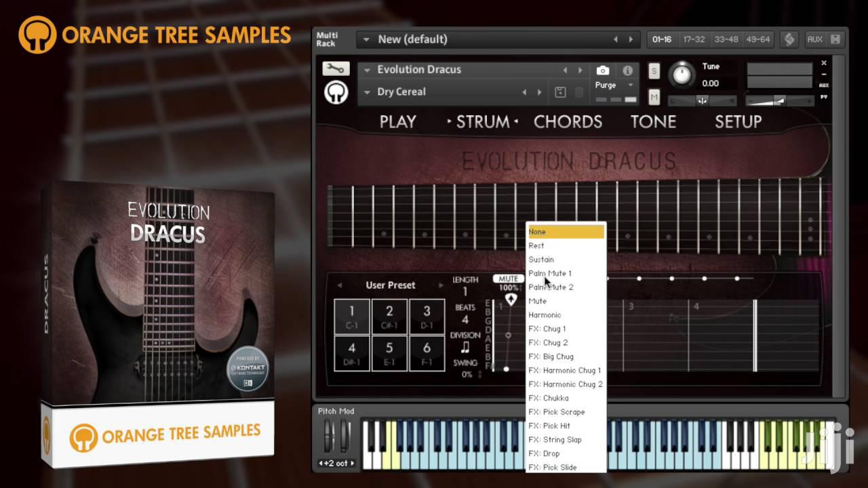The height and width of the screenshot is (488, 868).
Task: Minimize the instrument view with the dash icon
Action: (x=824, y=75)
